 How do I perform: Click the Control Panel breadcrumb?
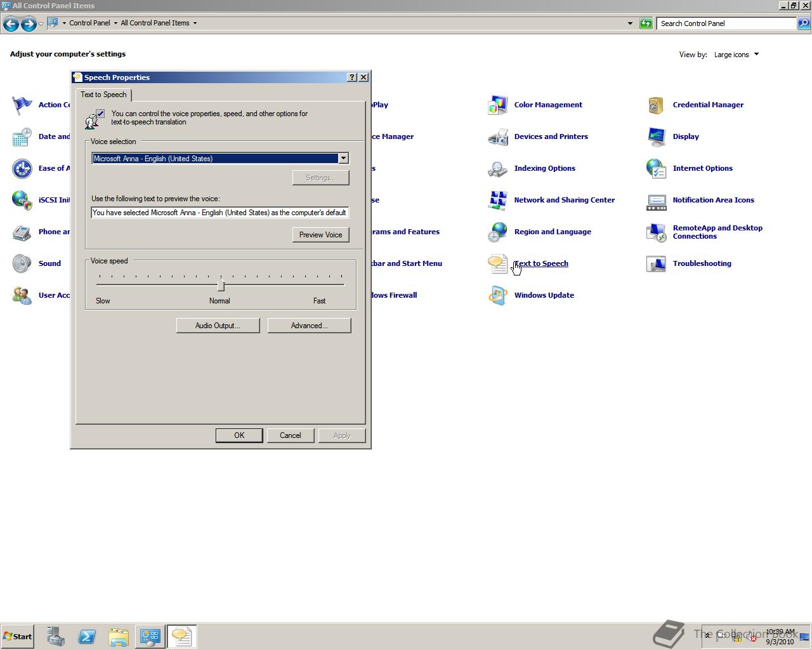click(x=89, y=23)
